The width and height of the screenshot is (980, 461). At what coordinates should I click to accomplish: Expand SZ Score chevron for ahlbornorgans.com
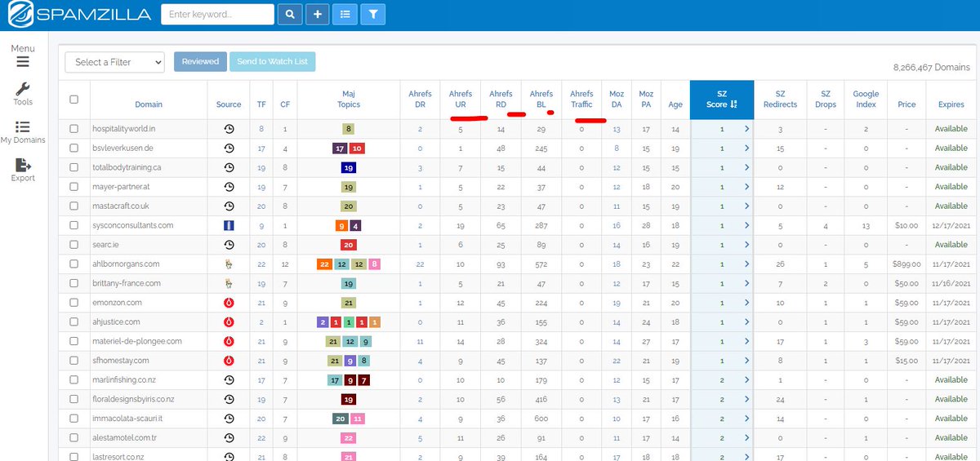click(x=746, y=264)
